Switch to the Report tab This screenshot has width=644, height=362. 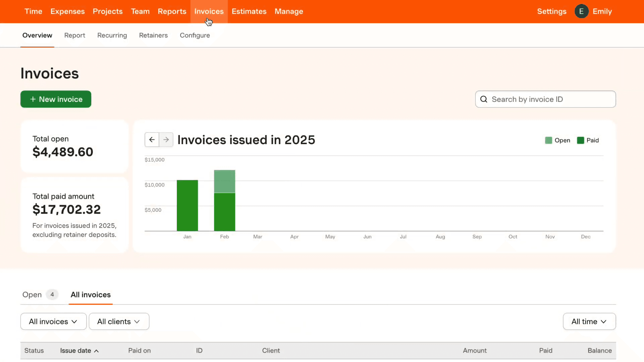pos(75,35)
